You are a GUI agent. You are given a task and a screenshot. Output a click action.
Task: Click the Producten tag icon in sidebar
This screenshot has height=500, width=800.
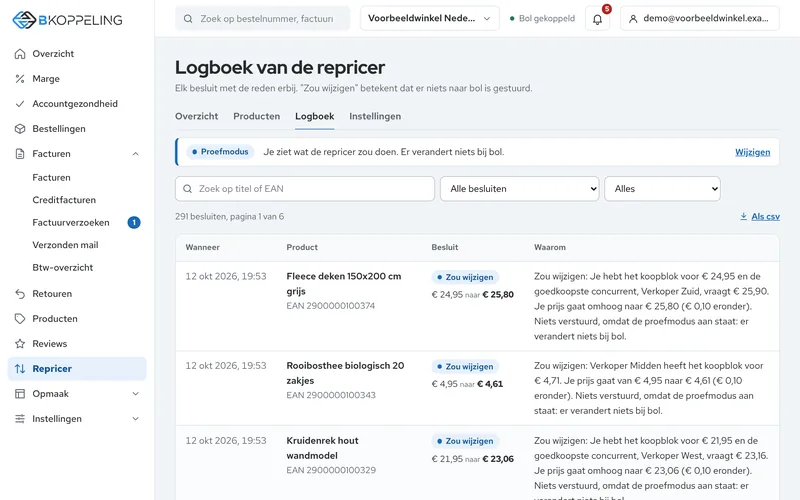click(x=20, y=318)
